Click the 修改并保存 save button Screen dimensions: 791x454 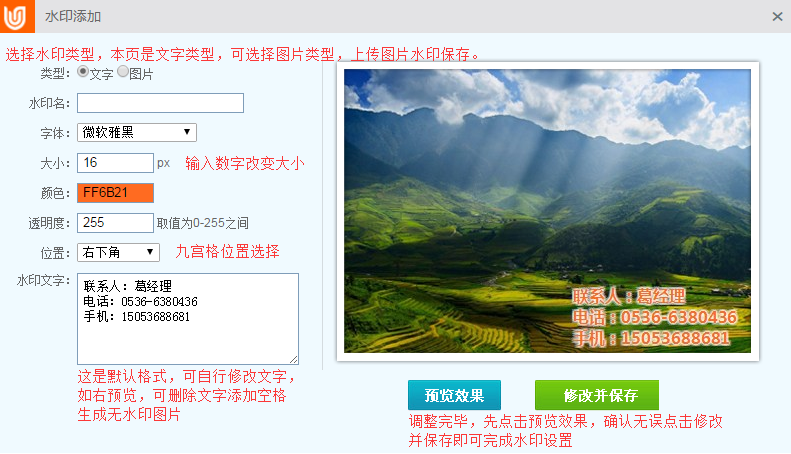tap(597, 395)
